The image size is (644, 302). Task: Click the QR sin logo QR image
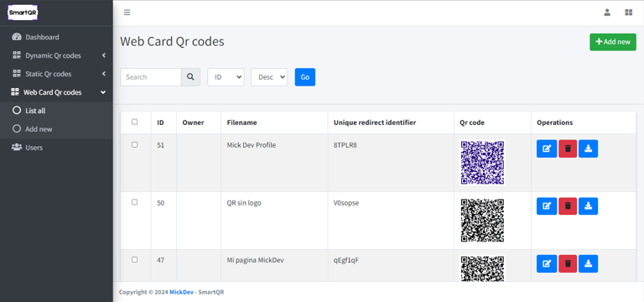pos(482,221)
